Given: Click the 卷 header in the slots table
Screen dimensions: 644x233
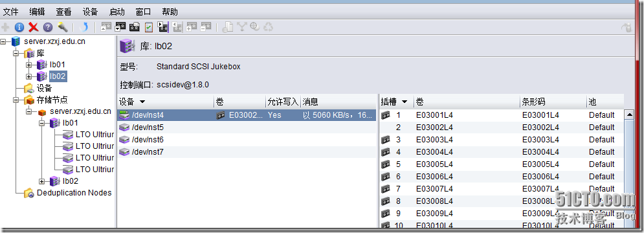Looking at the screenshot, I should click(467, 102).
